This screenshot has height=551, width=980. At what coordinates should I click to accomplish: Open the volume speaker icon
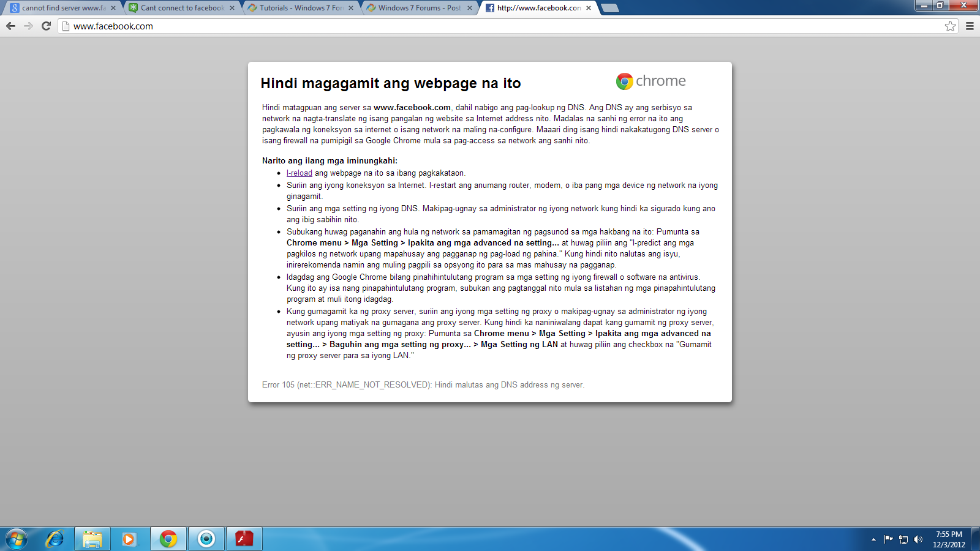click(918, 539)
